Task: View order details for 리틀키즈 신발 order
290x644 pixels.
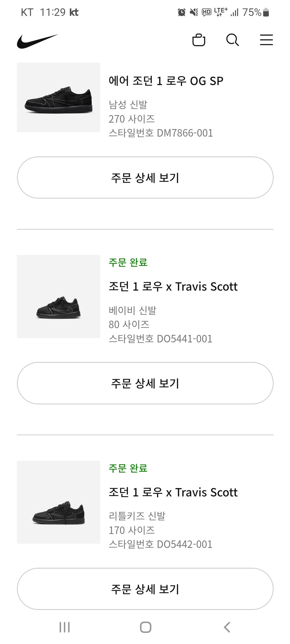Action: pyautogui.click(x=145, y=589)
